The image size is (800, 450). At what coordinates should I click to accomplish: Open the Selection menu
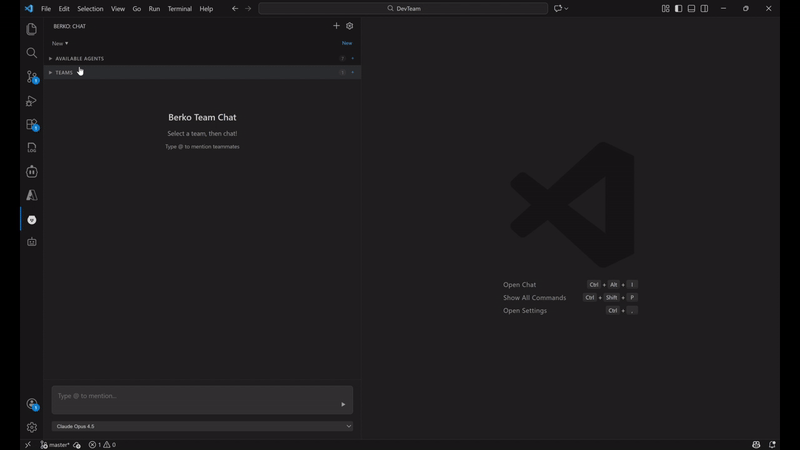[90, 9]
